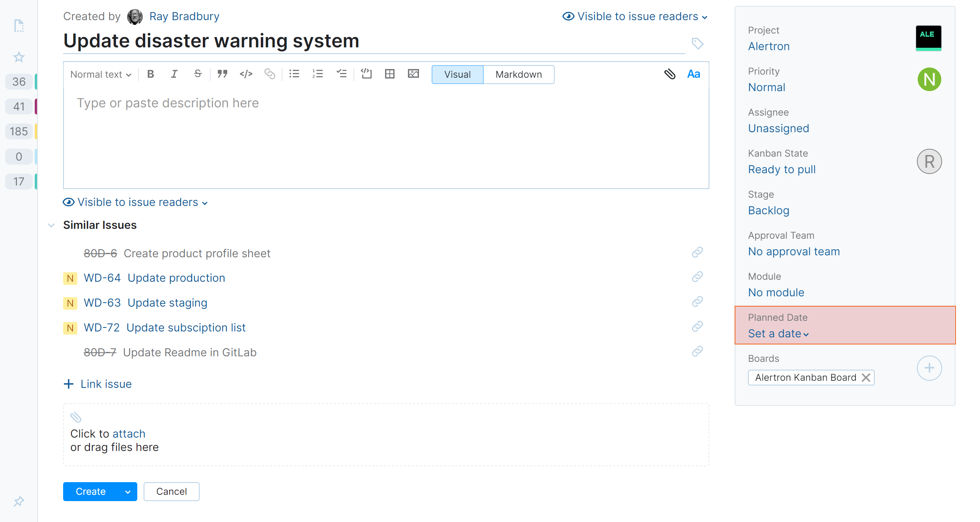Image resolution: width=980 pixels, height=522 pixels.
Task: Insert a code block
Action: pos(366,74)
